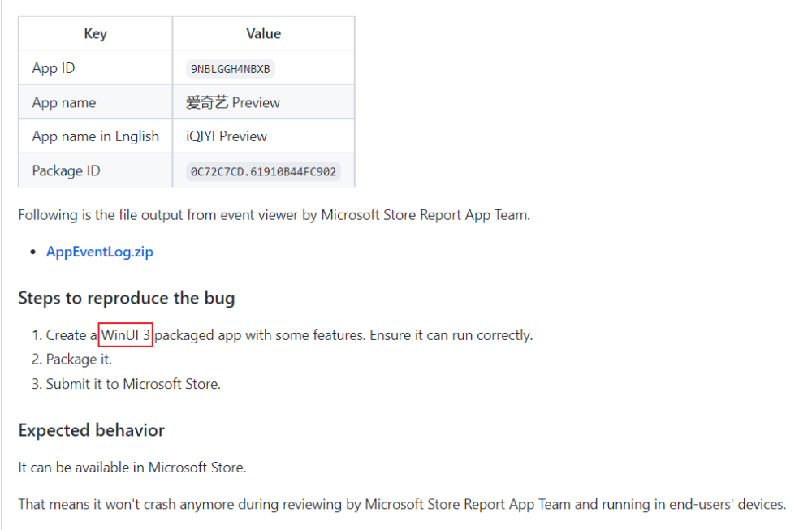The width and height of the screenshot is (812, 530).
Task: Click the App name key cell
Action: coord(64,102)
